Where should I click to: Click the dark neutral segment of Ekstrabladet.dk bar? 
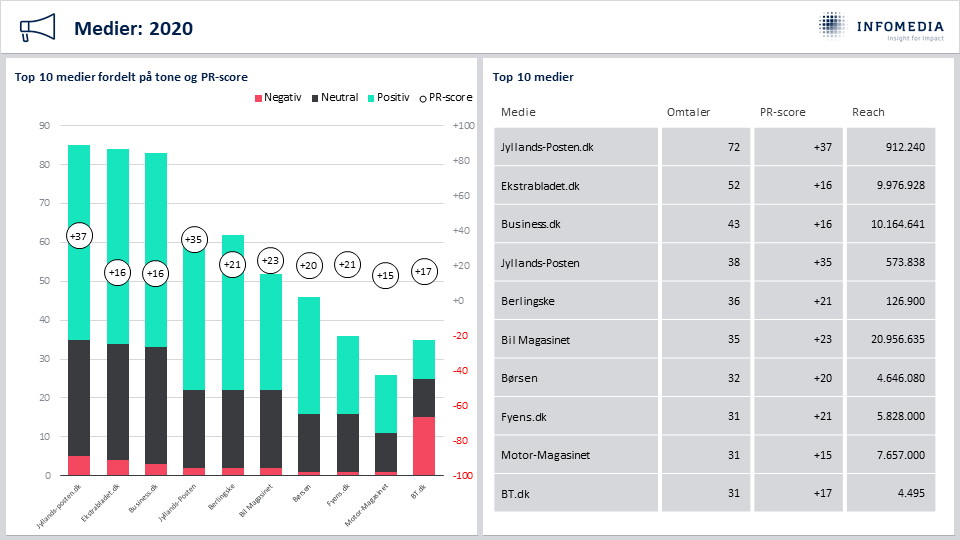coord(118,402)
